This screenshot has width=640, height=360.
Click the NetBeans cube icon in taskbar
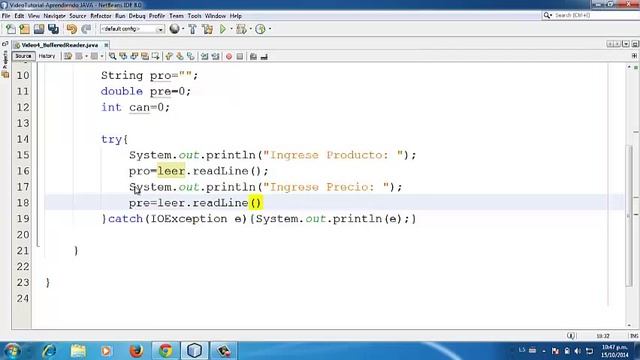coord(194,351)
